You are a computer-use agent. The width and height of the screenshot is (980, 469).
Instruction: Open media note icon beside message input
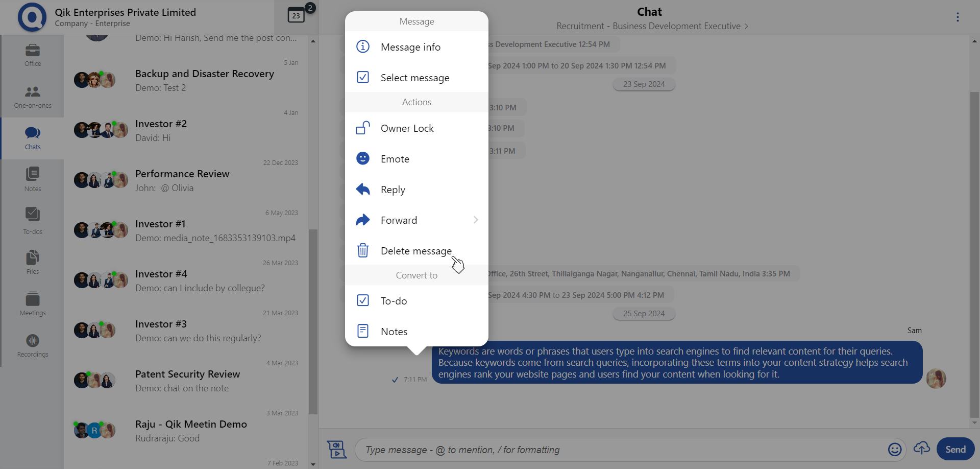click(337, 450)
